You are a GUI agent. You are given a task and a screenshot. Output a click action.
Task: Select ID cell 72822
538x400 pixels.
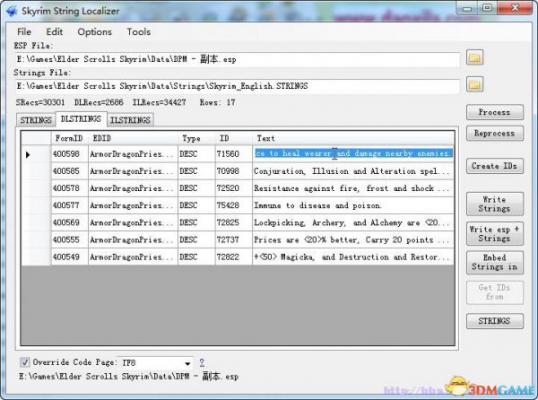(234, 257)
